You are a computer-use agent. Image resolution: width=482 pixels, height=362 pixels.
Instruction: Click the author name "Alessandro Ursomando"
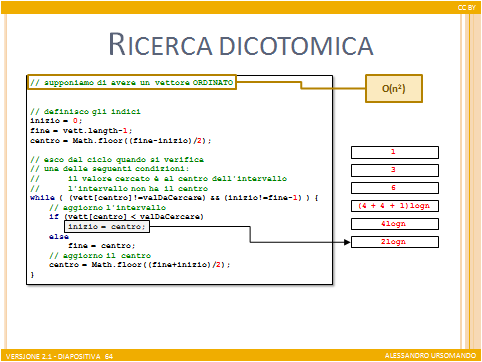pyautogui.click(x=430, y=356)
